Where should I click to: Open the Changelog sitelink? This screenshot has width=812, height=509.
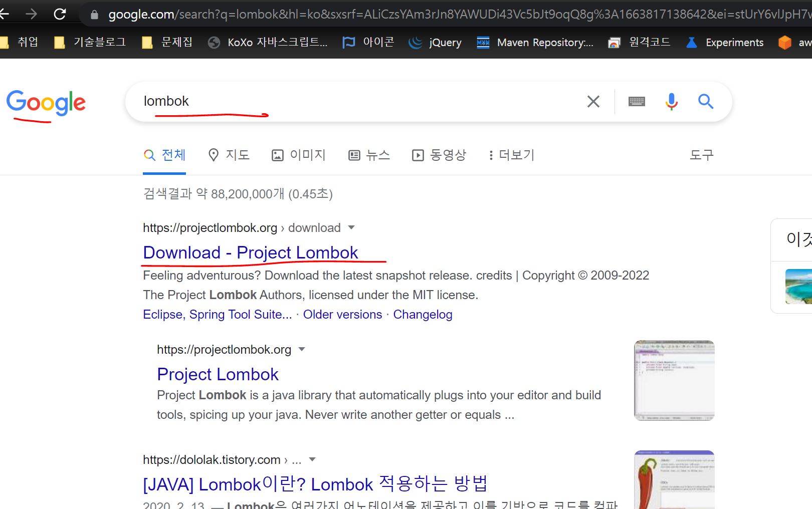click(423, 315)
